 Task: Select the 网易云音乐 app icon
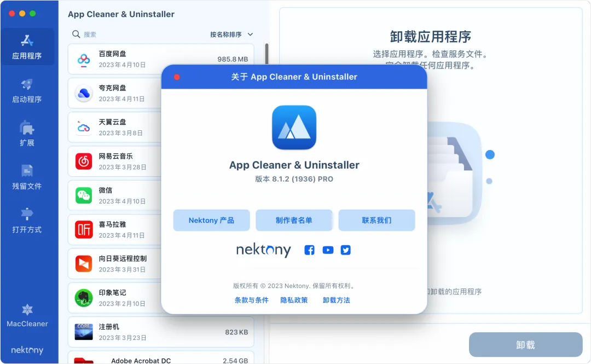click(84, 161)
